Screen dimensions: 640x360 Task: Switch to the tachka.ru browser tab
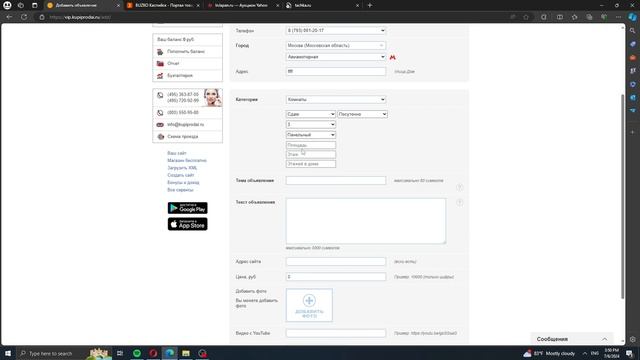(322, 5)
